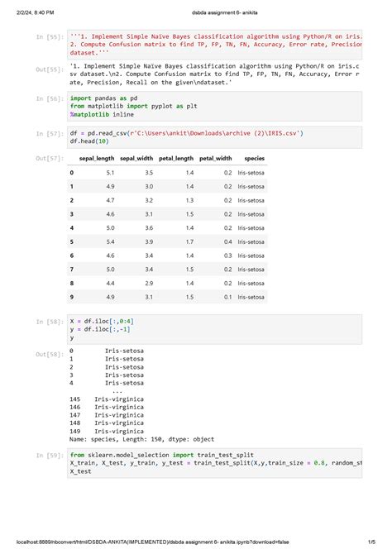The height and width of the screenshot is (554, 392).
Task: Click the table row index 7
Action: (72, 270)
